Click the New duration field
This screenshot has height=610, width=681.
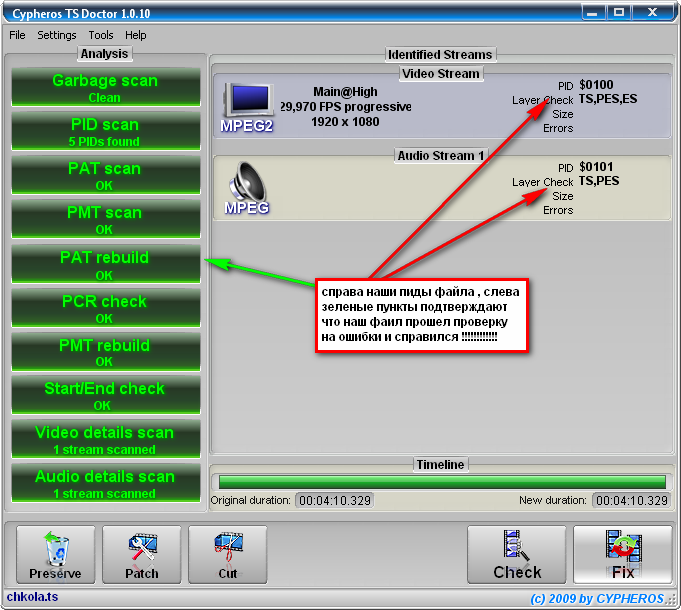[x=631, y=501]
